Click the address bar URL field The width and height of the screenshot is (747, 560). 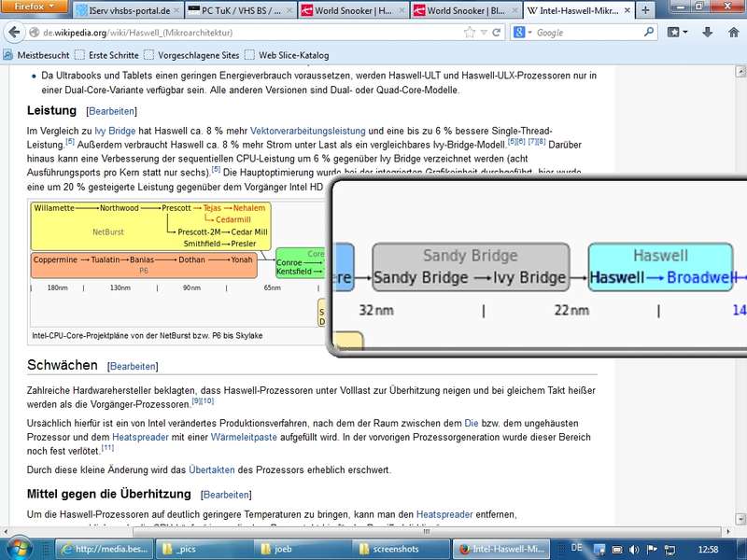[251, 33]
